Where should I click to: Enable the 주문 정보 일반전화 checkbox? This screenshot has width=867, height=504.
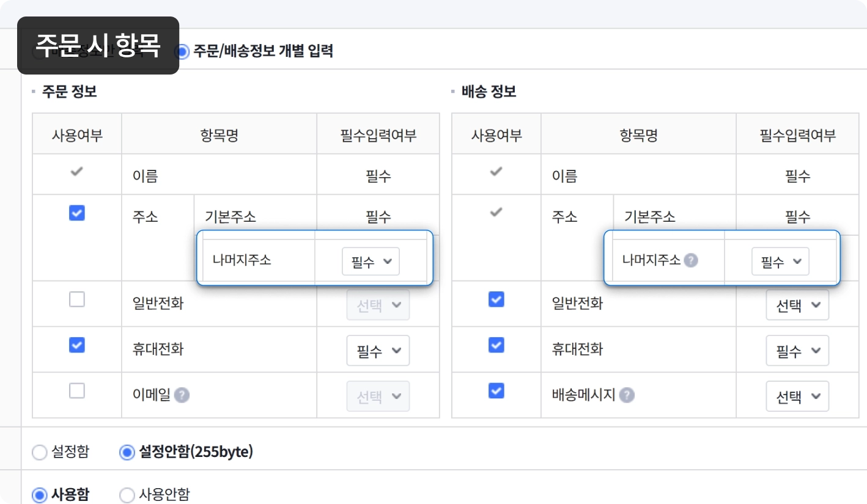[x=77, y=299]
